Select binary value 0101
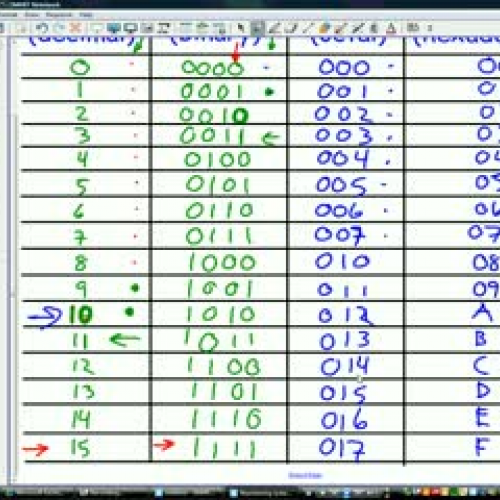The width and height of the screenshot is (500, 500). (217, 184)
